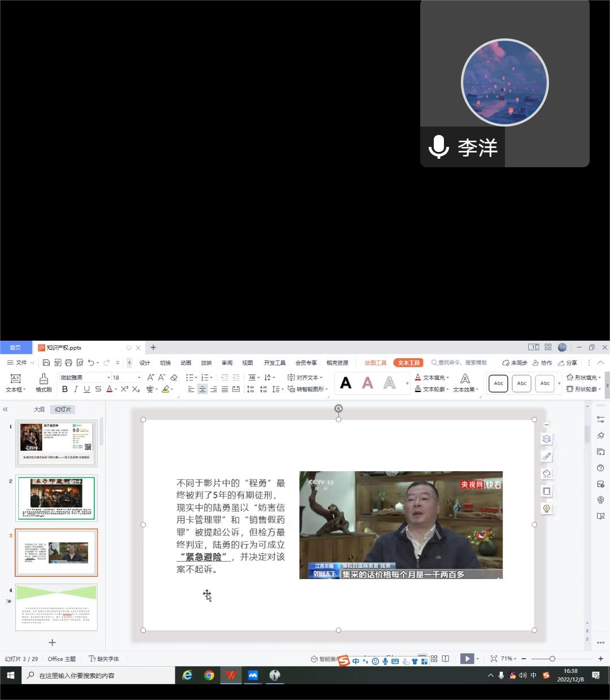Select slide 4 thumbnail in the panel
The width and height of the screenshot is (610, 700).
(x=56, y=607)
